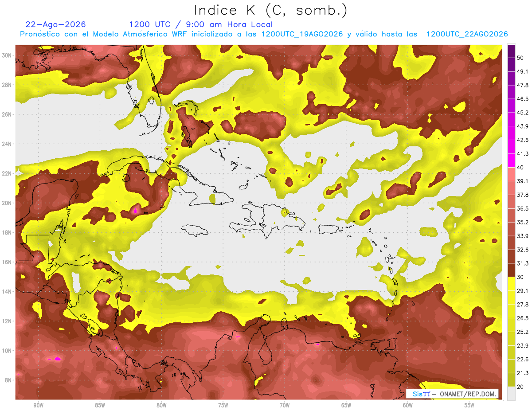The image size is (532, 411).
Task: Click the colorbar value 23.9
Action: (x=522, y=346)
